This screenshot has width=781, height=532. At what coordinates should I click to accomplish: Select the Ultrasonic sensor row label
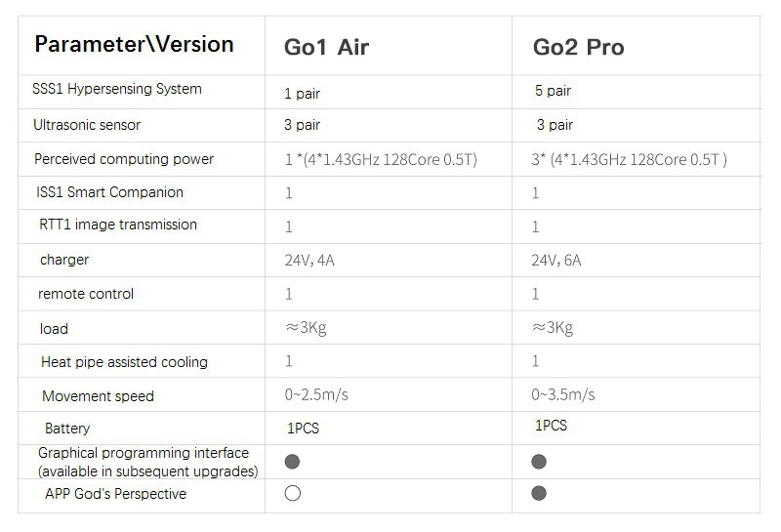tap(87, 125)
